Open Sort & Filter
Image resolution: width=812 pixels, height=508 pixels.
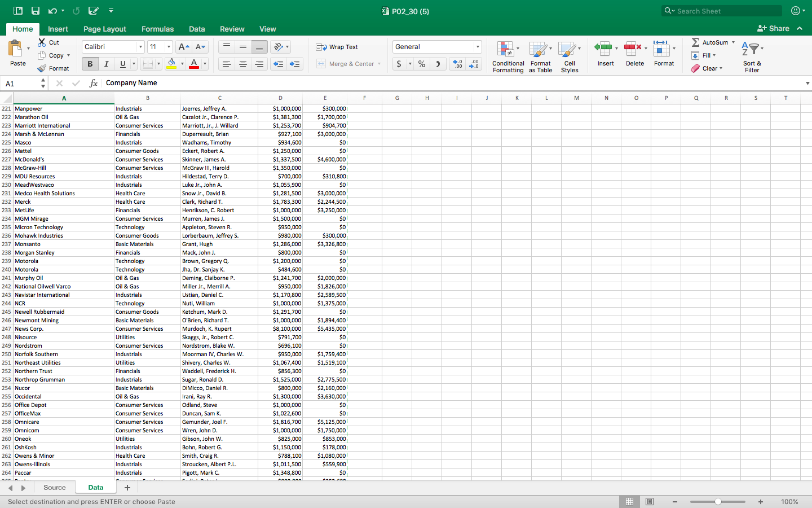click(752, 56)
